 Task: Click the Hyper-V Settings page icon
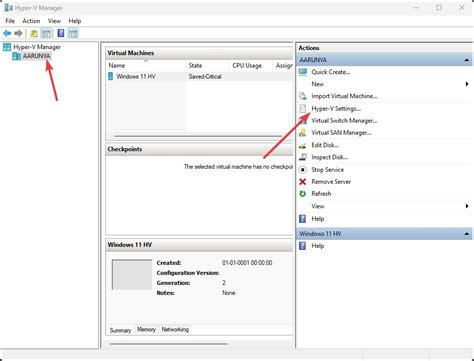(x=302, y=109)
